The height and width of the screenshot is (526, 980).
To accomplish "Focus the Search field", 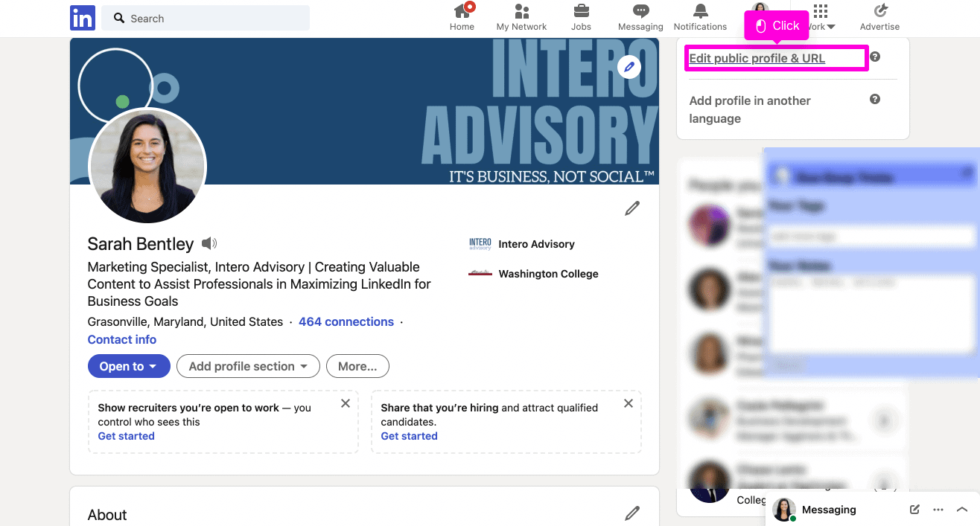I will point(206,18).
